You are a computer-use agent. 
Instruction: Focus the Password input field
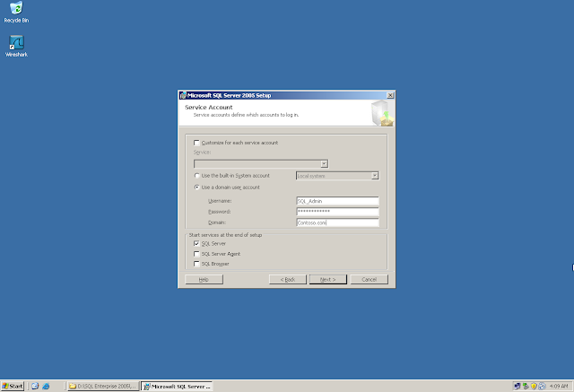pos(337,212)
